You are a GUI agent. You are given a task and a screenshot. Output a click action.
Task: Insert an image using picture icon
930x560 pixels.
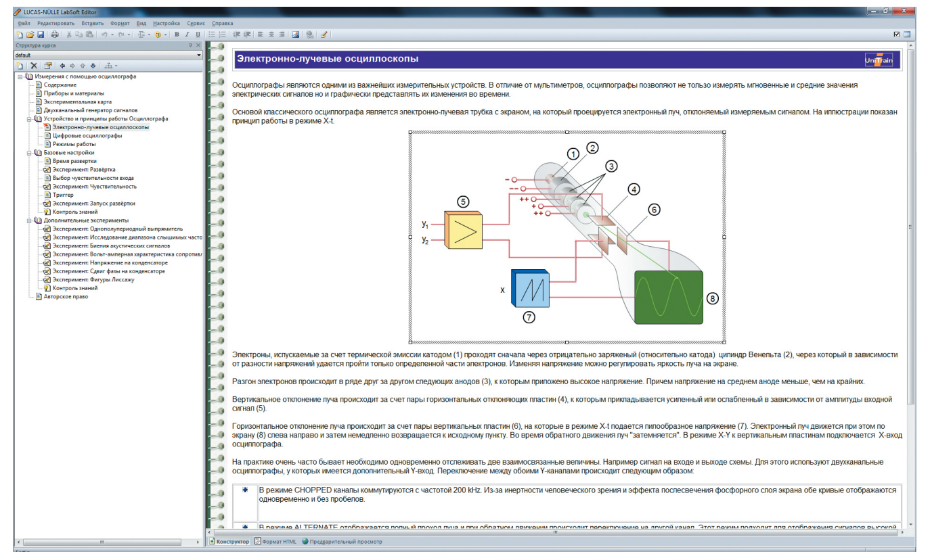[296, 34]
